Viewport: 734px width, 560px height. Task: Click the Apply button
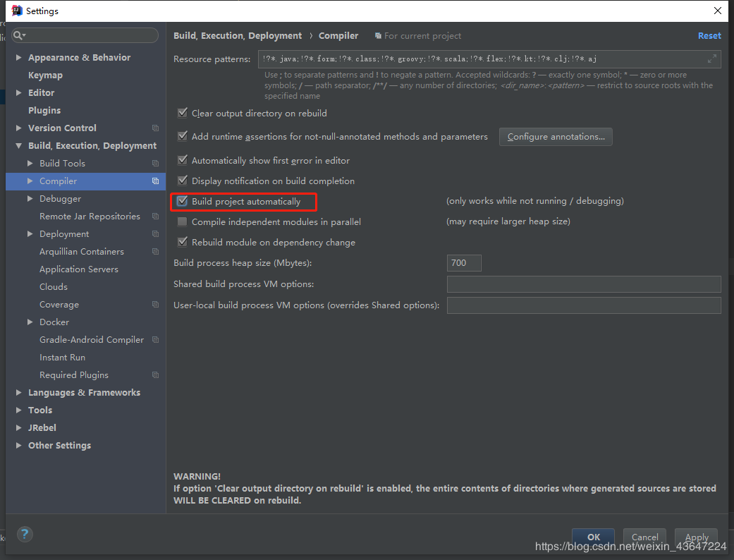[x=696, y=537]
